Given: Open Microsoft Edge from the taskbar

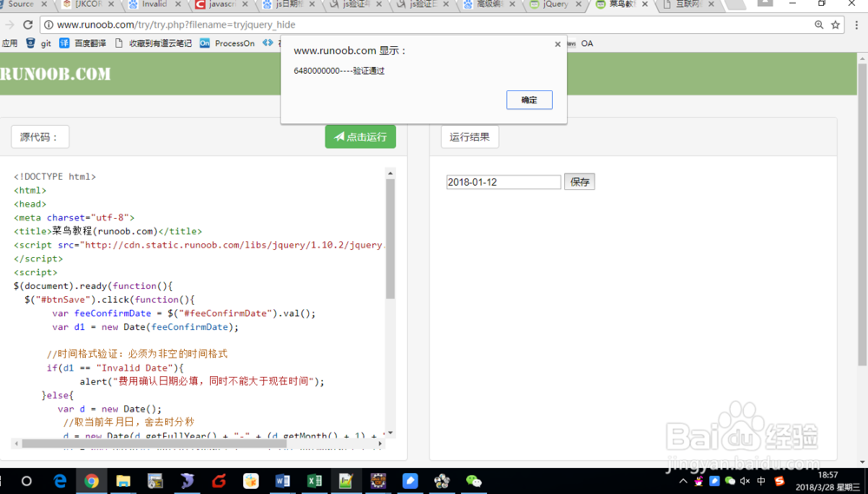Looking at the screenshot, I should coord(60,481).
